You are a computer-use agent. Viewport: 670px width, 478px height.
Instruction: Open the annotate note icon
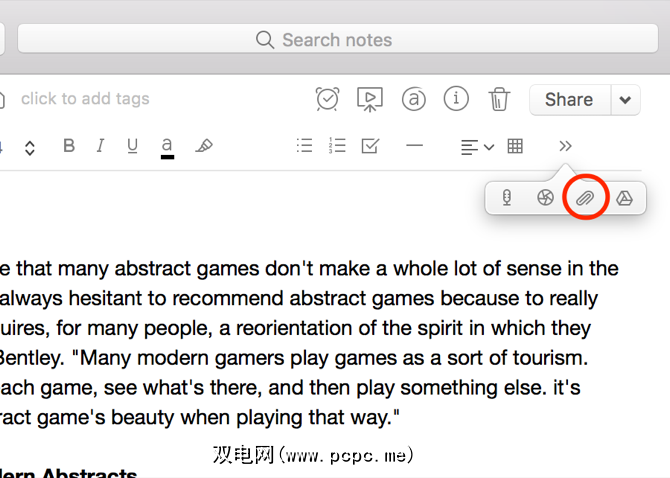pyautogui.click(x=413, y=99)
